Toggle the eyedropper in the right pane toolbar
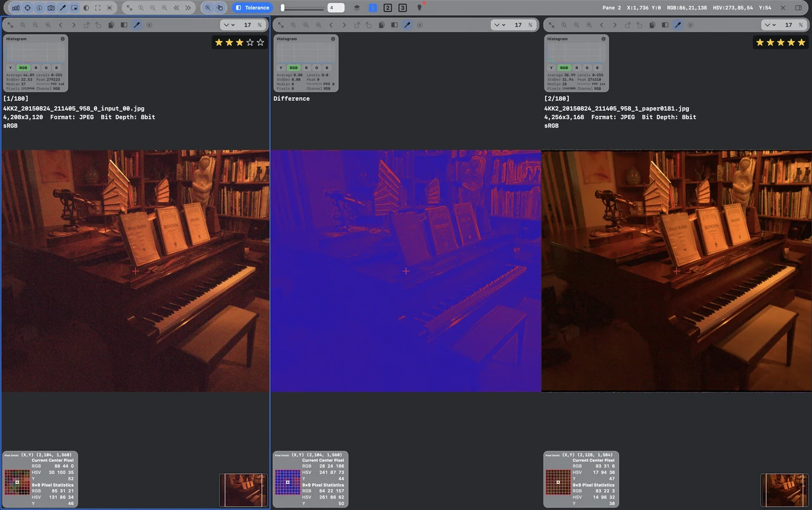 tap(678, 25)
